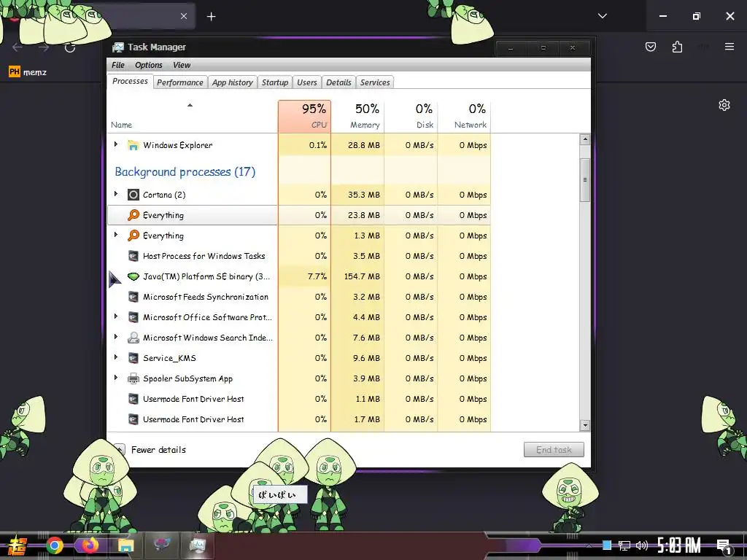The width and height of the screenshot is (747, 560).
Task: Click the Task Manager taskbar icon
Action: point(197,545)
